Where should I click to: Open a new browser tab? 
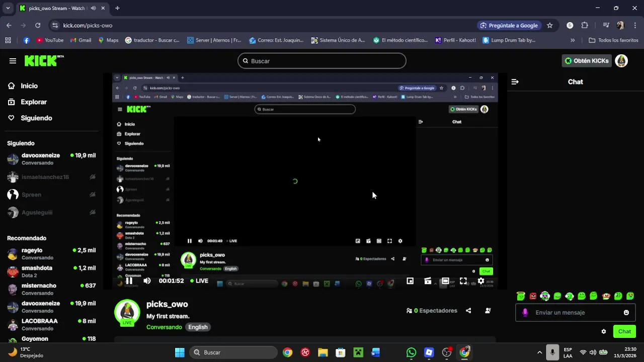click(x=117, y=8)
